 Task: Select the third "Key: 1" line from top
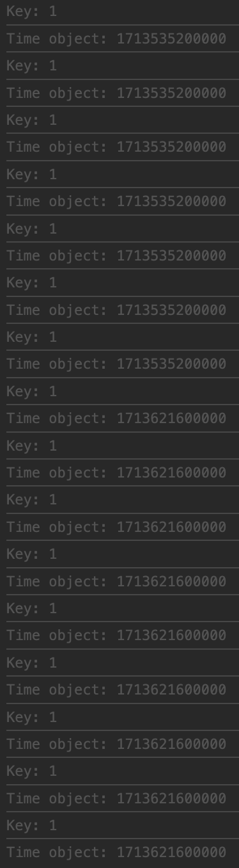coord(31,120)
